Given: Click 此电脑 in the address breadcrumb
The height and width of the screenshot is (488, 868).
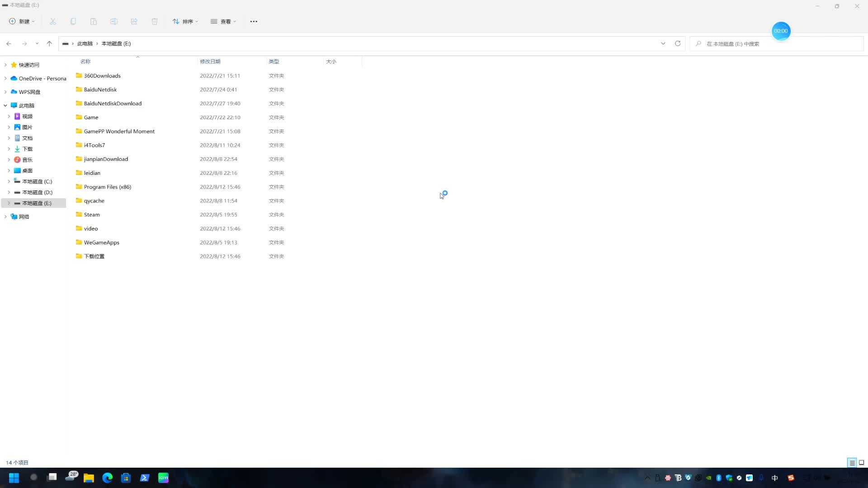Looking at the screenshot, I should click(85, 43).
